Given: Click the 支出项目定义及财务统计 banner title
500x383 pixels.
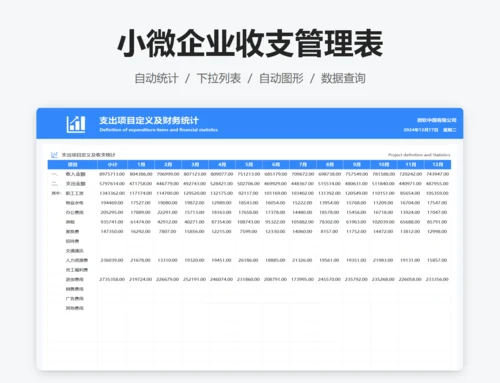Looking at the screenshot, I should pos(149,120).
